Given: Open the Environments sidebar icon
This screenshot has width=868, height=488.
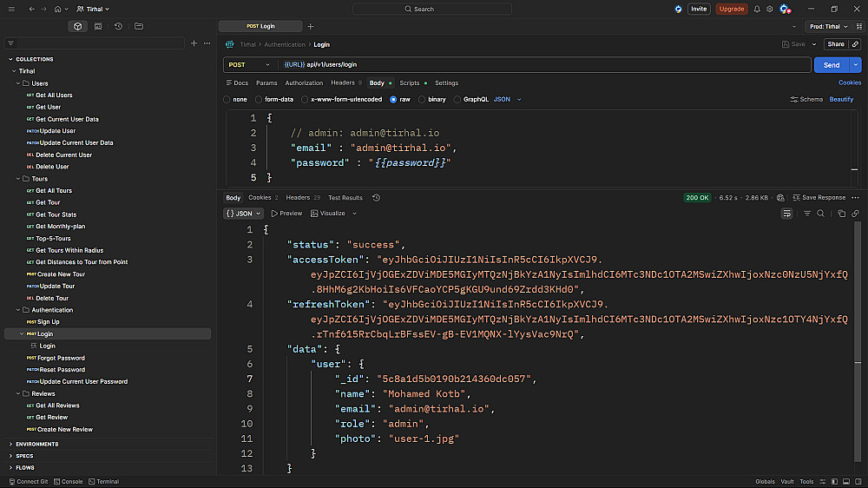Looking at the screenshot, I should point(98,26).
